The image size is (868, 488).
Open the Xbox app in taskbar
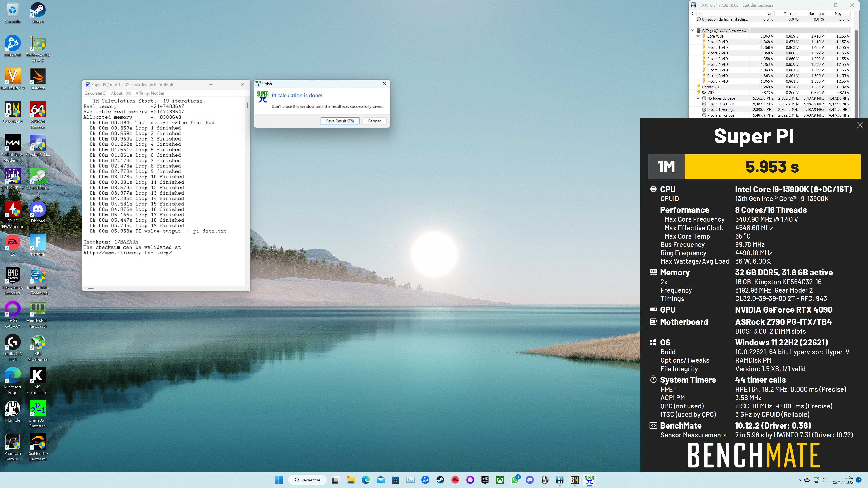click(500, 480)
